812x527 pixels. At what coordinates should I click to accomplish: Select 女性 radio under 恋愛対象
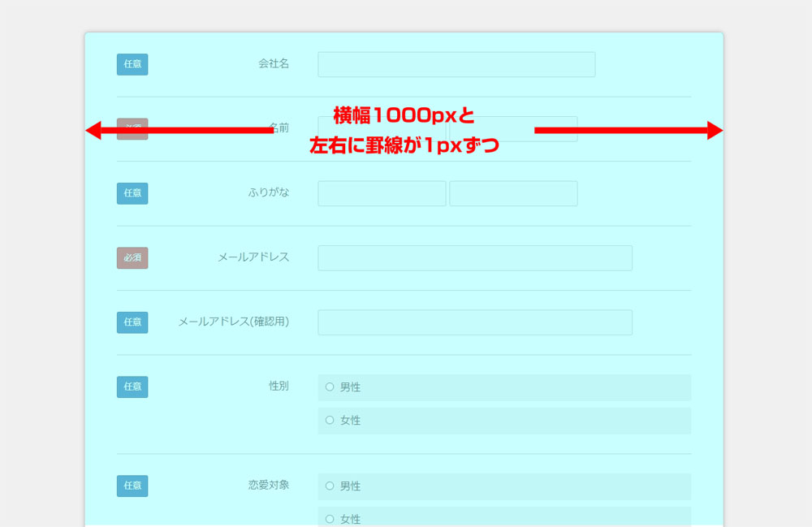330,519
